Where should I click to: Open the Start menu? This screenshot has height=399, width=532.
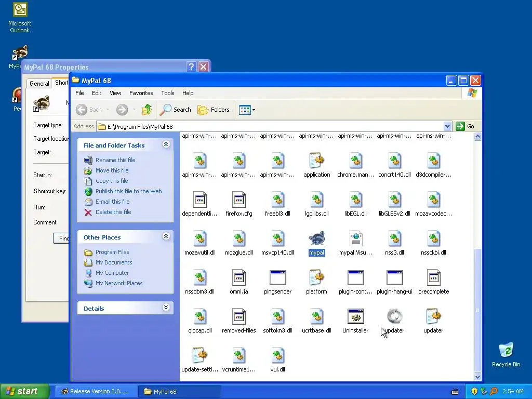25,391
